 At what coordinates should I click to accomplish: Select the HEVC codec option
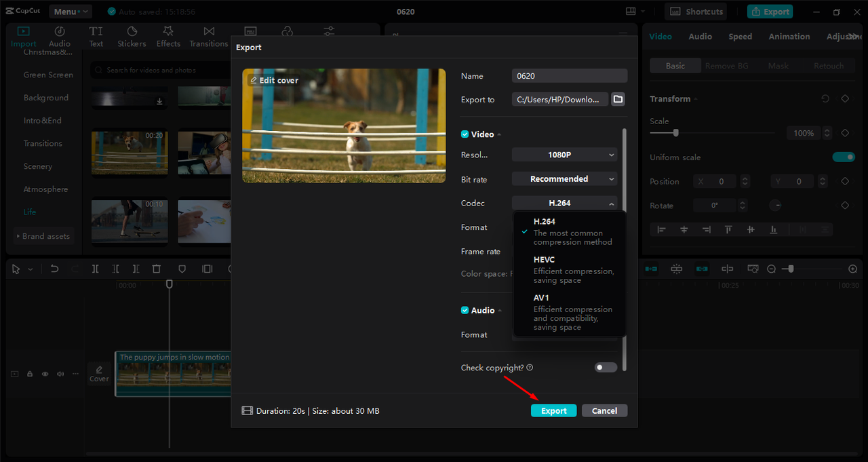click(x=570, y=269)
